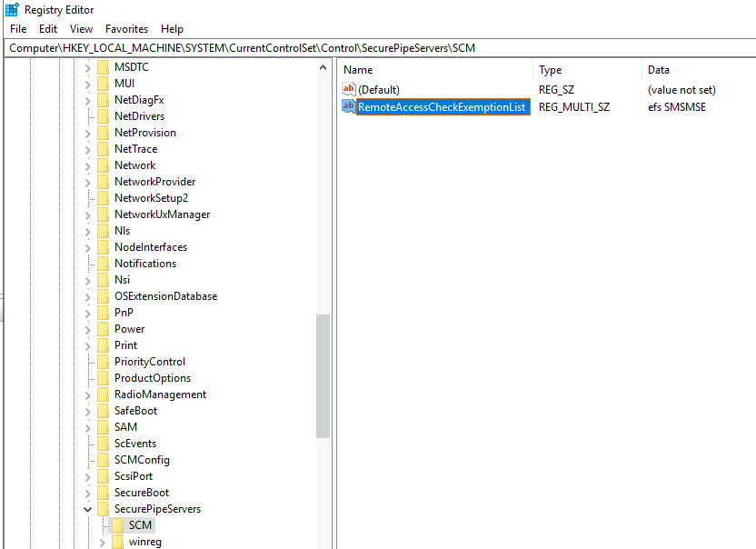The width and height of the screenshot is (756, 549).
Task: Click the registry path address bar
Action: pyautogui.click(x=381, y=48)
